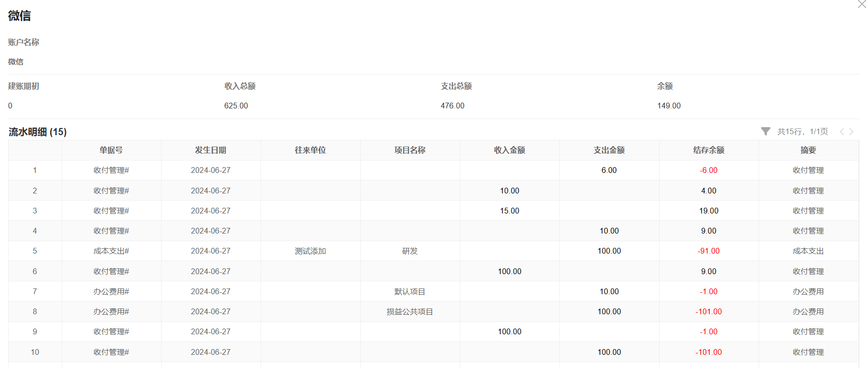Select the 损益公共项目 project cell
Screen dimensions: 868x383
pos(410,312)
